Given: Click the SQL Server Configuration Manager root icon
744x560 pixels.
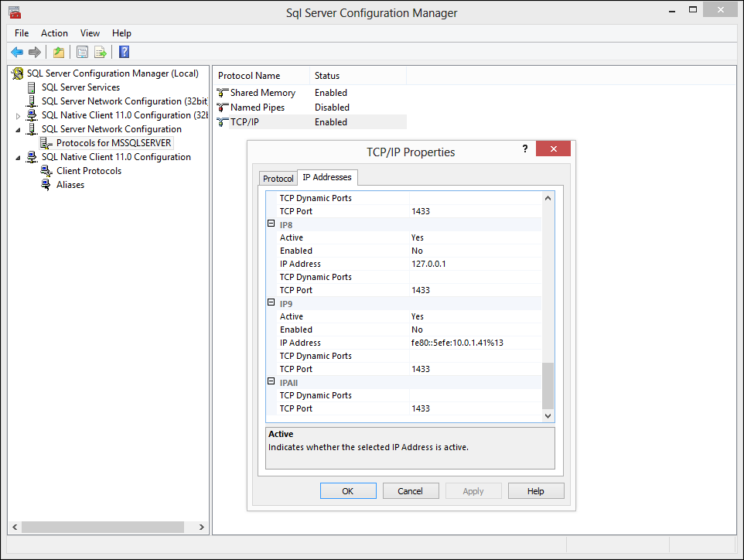Looking at the screenshot, I should coord(18,73).
